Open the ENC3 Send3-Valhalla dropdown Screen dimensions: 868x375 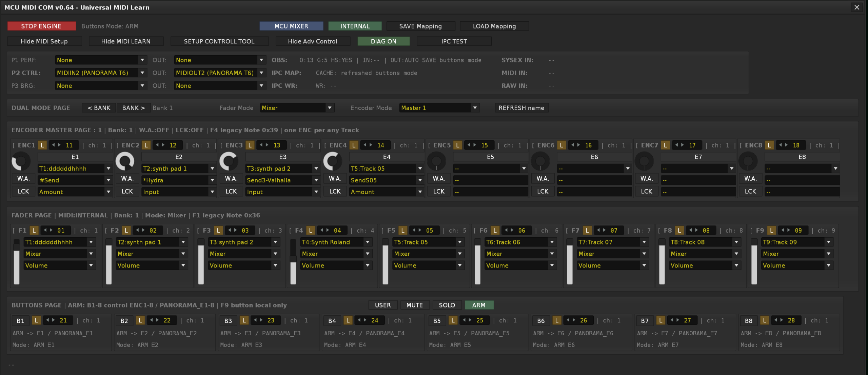click(282, 180)
